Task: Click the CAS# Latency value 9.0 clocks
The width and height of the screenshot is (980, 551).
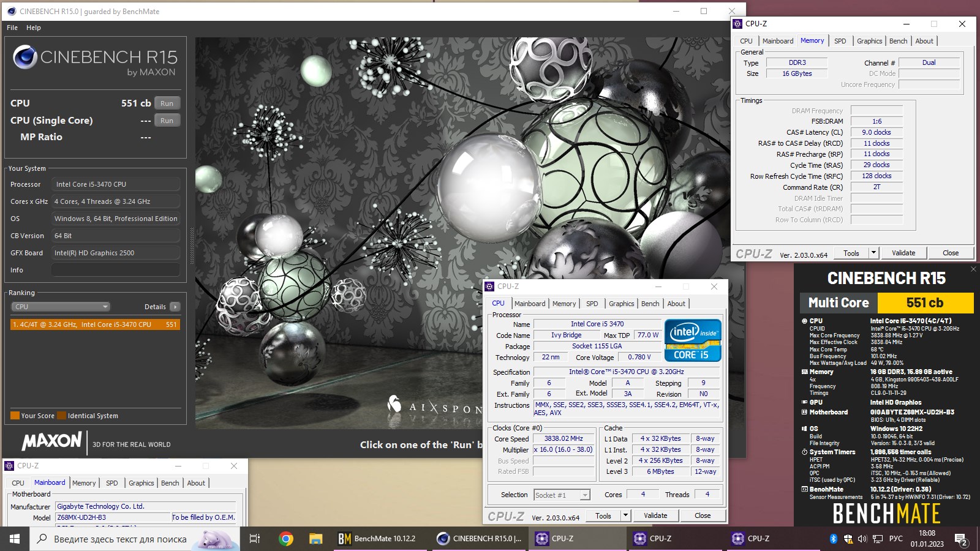Action: [x=876, y=132]
